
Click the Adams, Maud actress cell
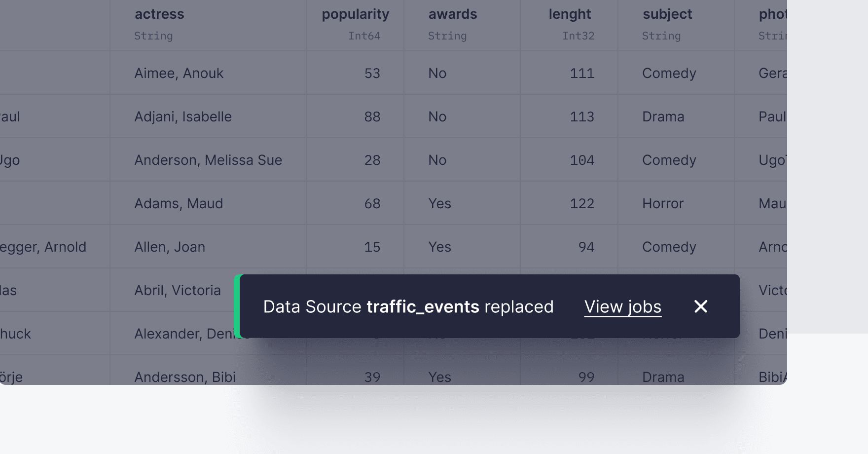pyautogui.click(x=179, y=203)
